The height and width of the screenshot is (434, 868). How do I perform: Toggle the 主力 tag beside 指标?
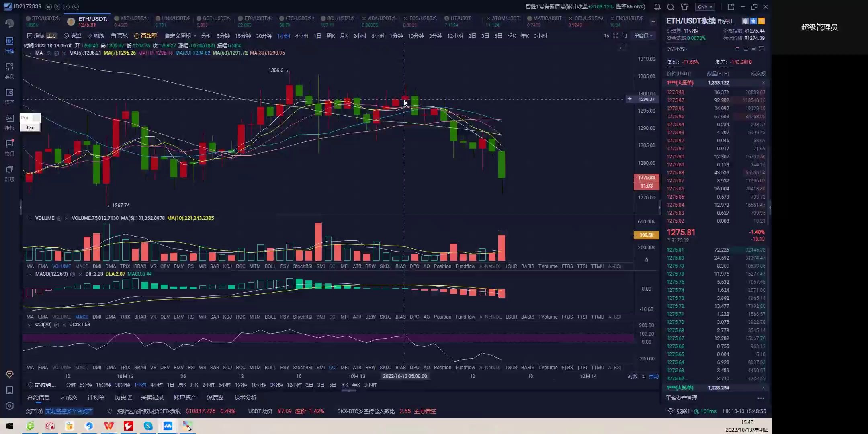point(51,36)
